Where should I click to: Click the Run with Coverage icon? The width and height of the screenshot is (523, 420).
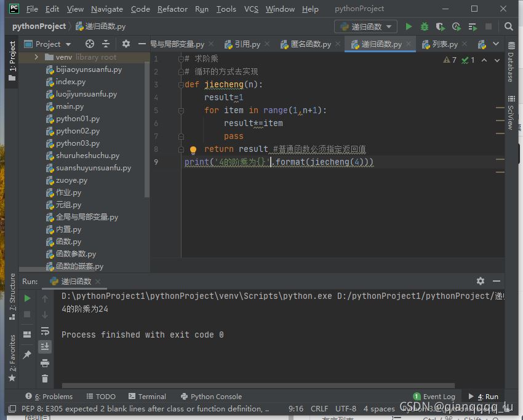[x=441, y=26]
